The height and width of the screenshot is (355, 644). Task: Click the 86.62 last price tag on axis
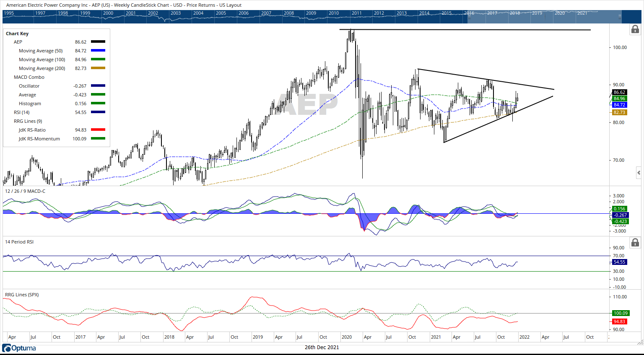(619, 92)
